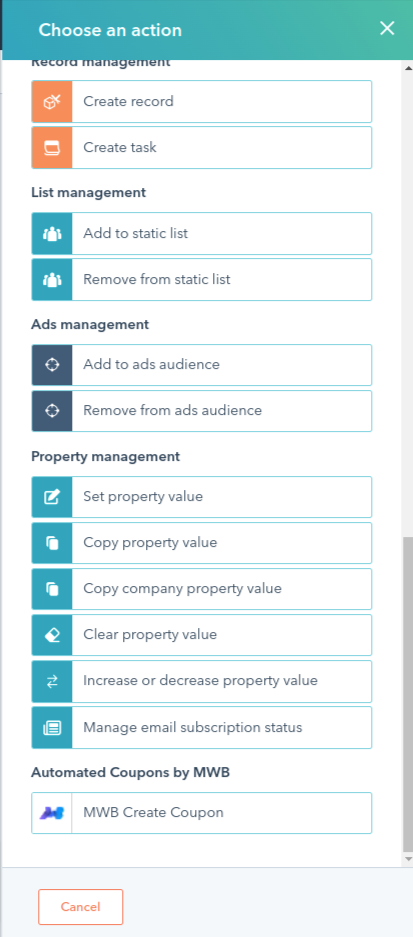Click the Cancel button

click(81, 907)
